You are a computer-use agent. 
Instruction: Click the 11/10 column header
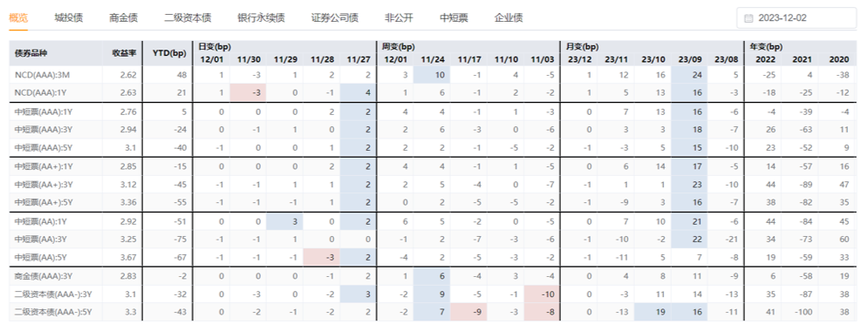click(505, 59)
